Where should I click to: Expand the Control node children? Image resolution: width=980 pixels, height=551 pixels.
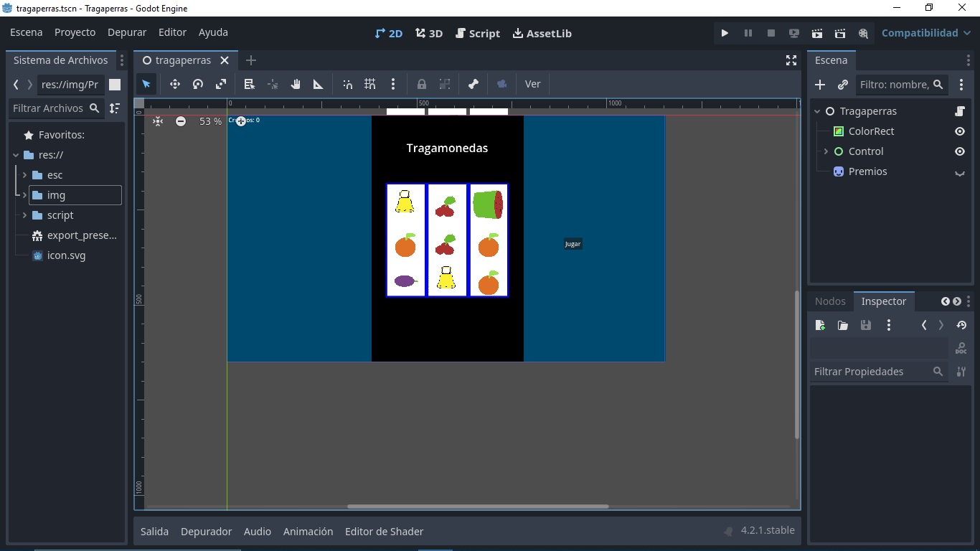(825, 151)
